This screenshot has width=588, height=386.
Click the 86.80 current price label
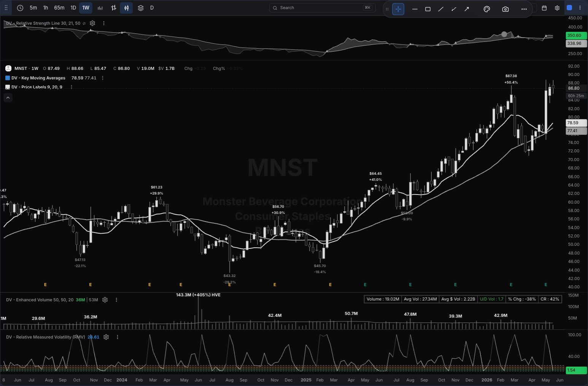pos(576,88)
